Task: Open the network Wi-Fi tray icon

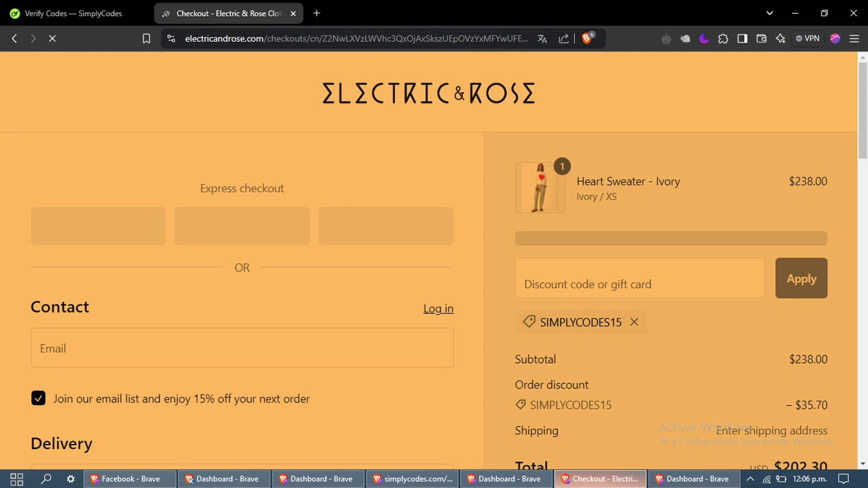Action: (x=766, y=479)
